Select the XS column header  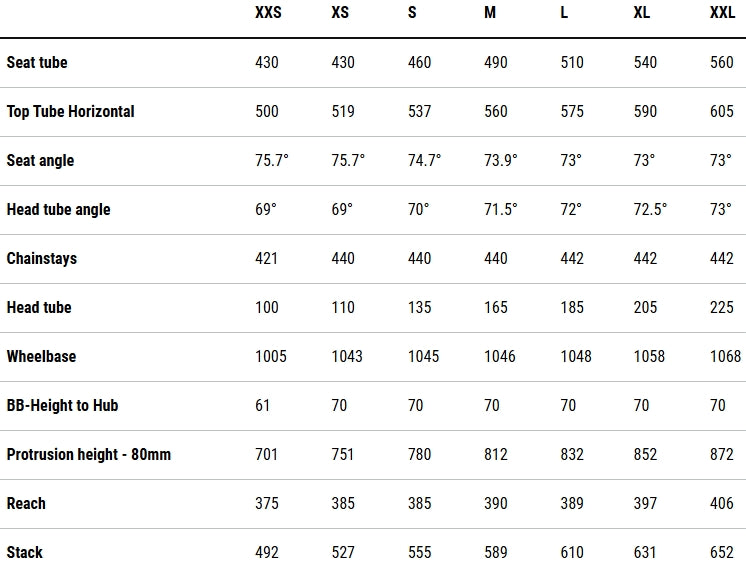click(x=340, y=12)
